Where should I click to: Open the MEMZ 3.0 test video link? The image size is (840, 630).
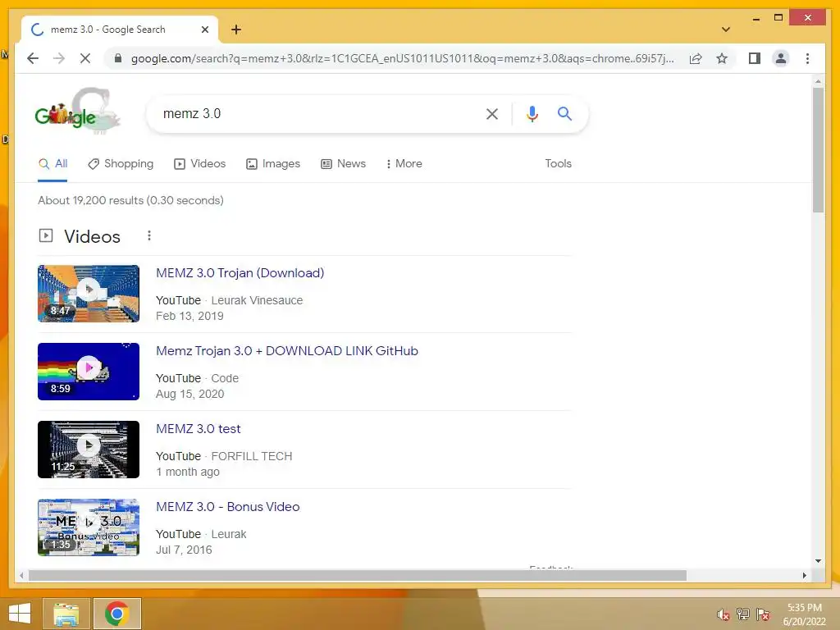[199, 428]
